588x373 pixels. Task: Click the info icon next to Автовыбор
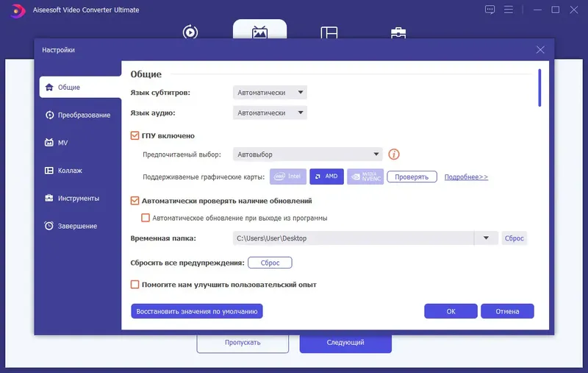click(394, 154)
